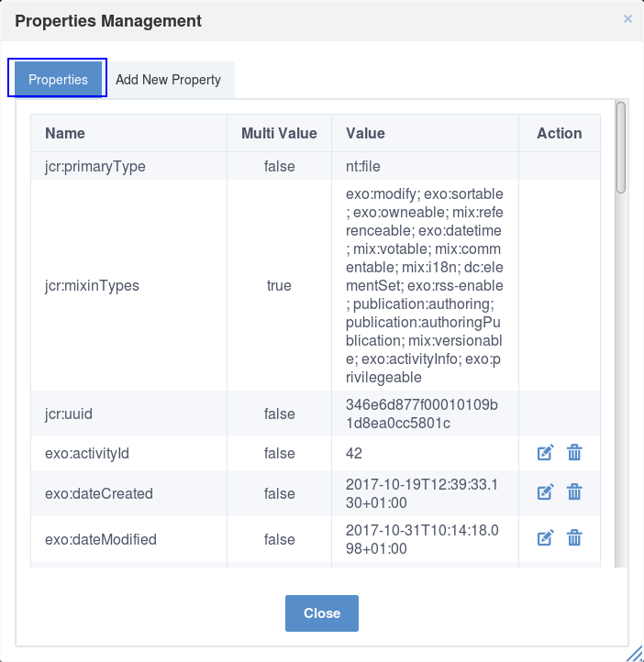Edit the exo:dateModified property

[545, 538]
